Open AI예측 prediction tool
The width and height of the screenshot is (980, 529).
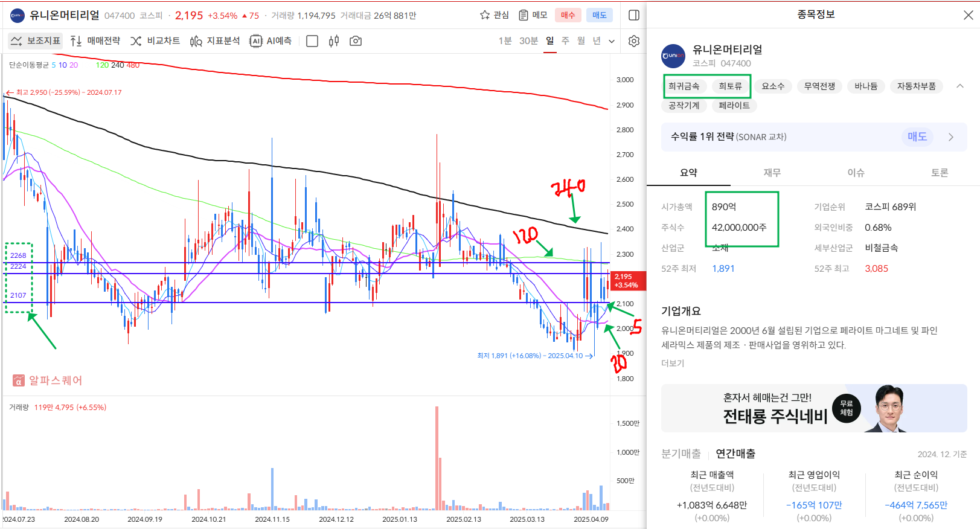pos(271,41)
